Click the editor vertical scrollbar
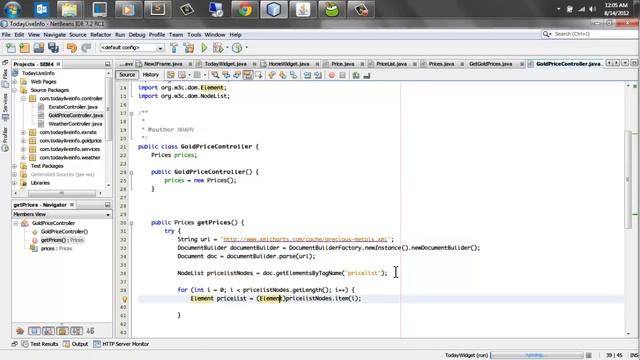This screenshot has height=360, width=640. [x=628, y=180]
